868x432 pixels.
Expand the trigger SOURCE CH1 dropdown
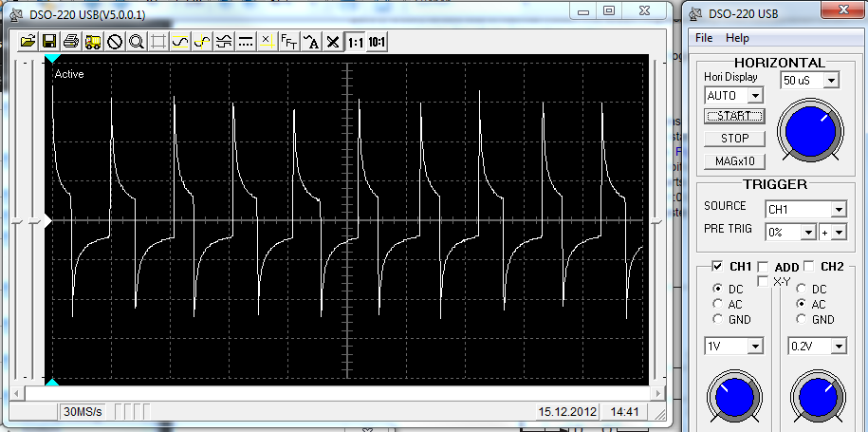point(840,209)
